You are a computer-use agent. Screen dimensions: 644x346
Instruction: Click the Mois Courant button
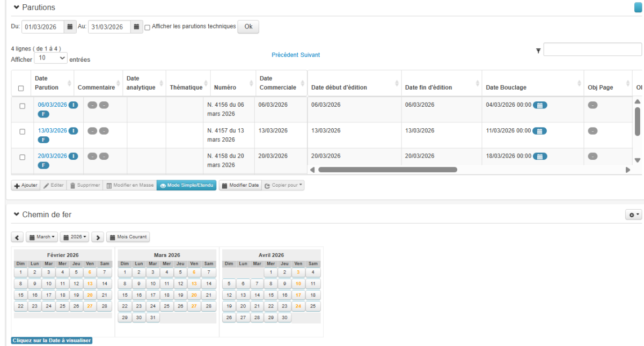coord(128,237)
